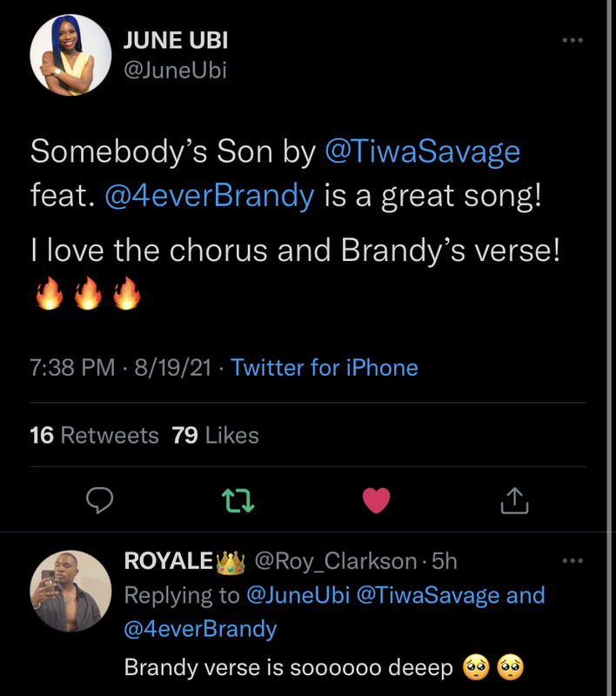Viewport: 616px width, 696px height.
Task: Unlike the tweet via red heart
Action: (x=377, y=500)
